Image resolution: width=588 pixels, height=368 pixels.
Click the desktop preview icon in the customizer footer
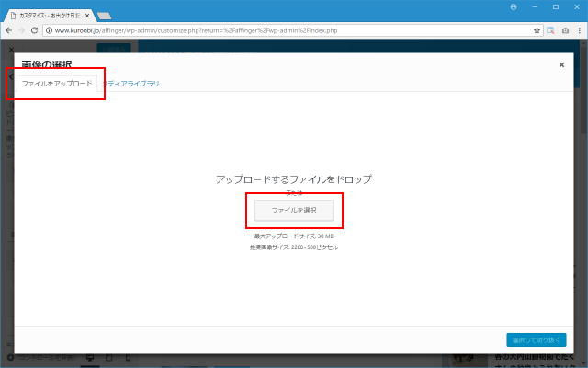coord(90,358)
